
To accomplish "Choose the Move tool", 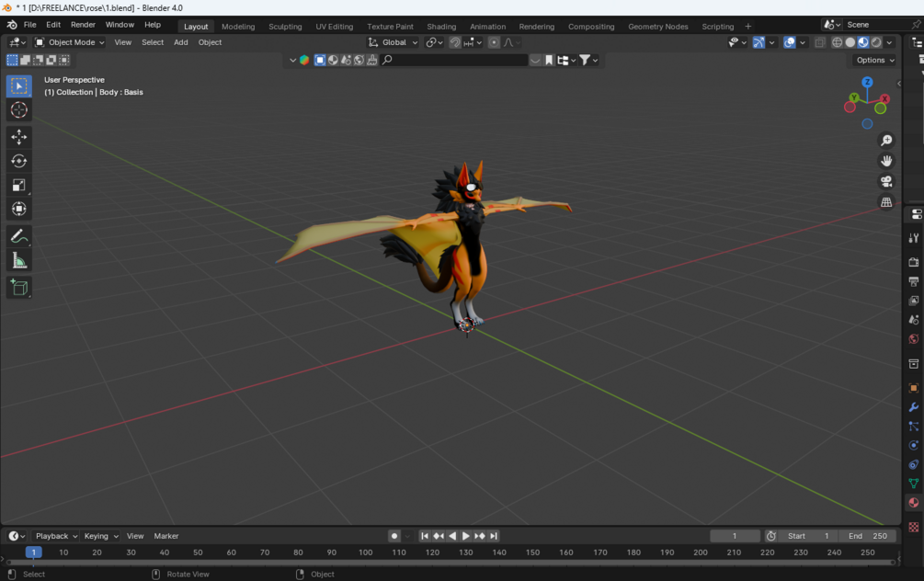I will pos(19,137).
